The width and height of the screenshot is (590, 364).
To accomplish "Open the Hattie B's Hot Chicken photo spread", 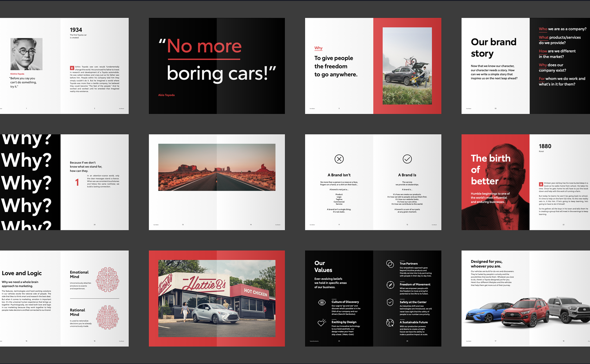I will (x=217, y=298).
